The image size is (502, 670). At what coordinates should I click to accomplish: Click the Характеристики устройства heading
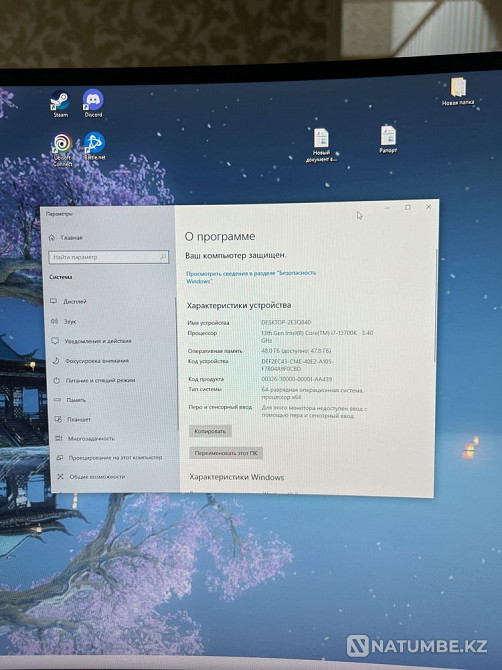(x=239, y=306)
